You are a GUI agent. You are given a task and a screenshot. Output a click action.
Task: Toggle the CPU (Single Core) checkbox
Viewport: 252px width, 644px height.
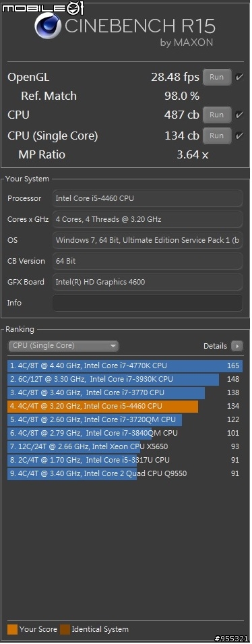pos(239,136)
